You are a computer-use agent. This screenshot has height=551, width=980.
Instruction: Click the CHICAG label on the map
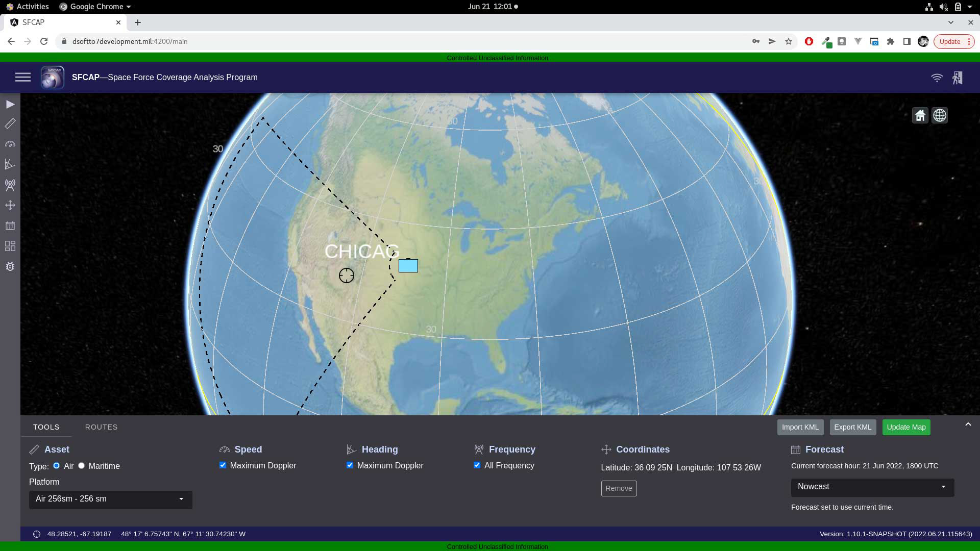(x=362, y=252)
